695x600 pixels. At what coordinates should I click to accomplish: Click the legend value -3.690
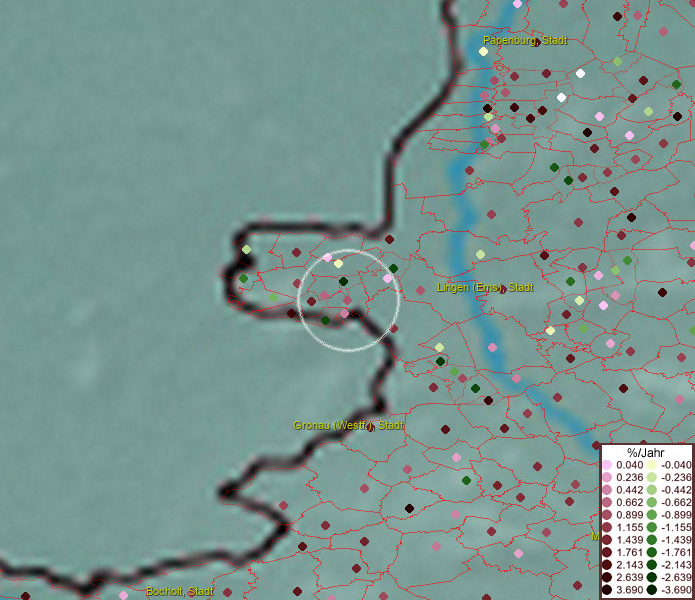(x=676, y=590)
